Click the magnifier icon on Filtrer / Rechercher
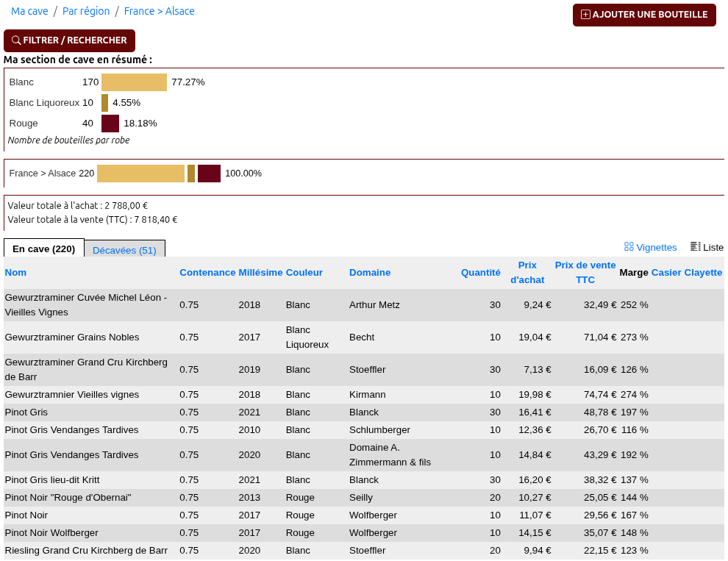Image resolution: width=728 pixels, height=561 pixels. 16,40
